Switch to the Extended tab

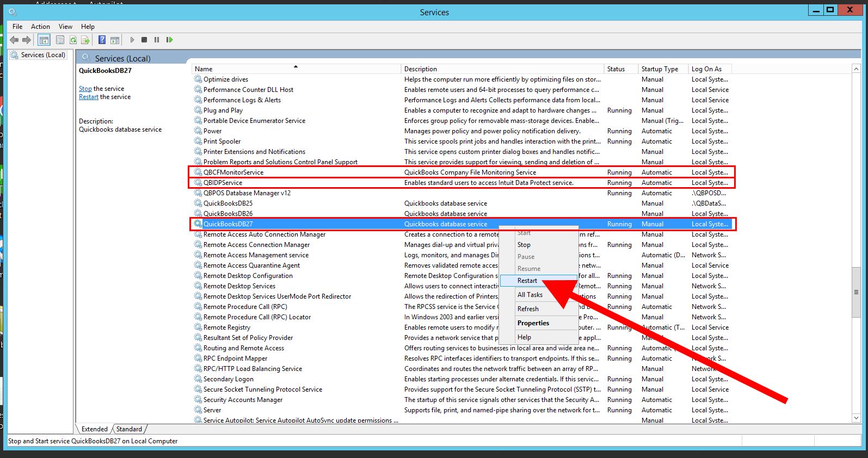94,429
